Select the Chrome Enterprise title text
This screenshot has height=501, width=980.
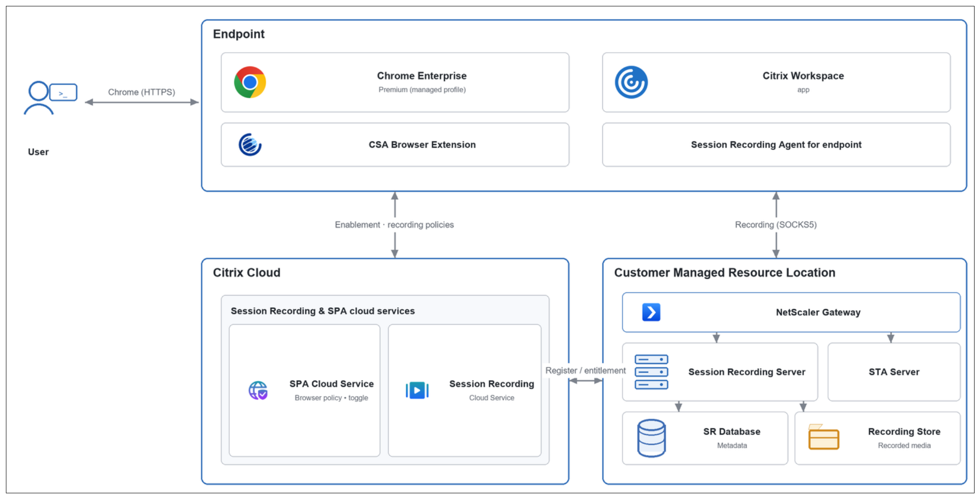click(422, 76)
